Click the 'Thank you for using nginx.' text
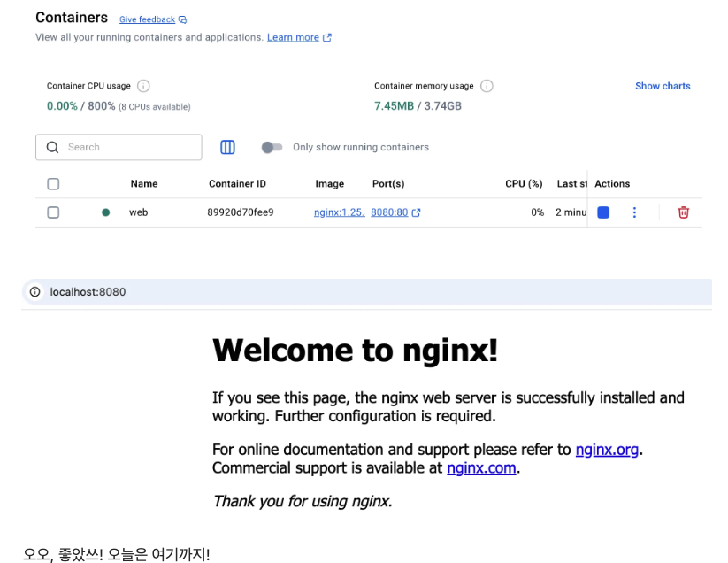This screenshot has height=563, width=728. (303, 501)
